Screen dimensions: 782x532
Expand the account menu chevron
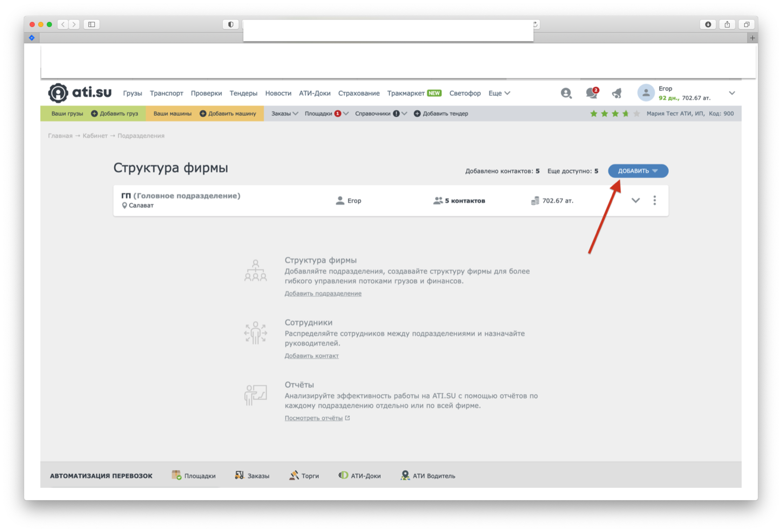point(732,93)
